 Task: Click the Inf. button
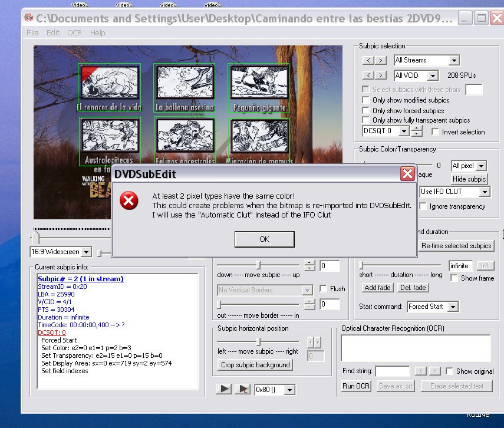click(x=485, y=266)
